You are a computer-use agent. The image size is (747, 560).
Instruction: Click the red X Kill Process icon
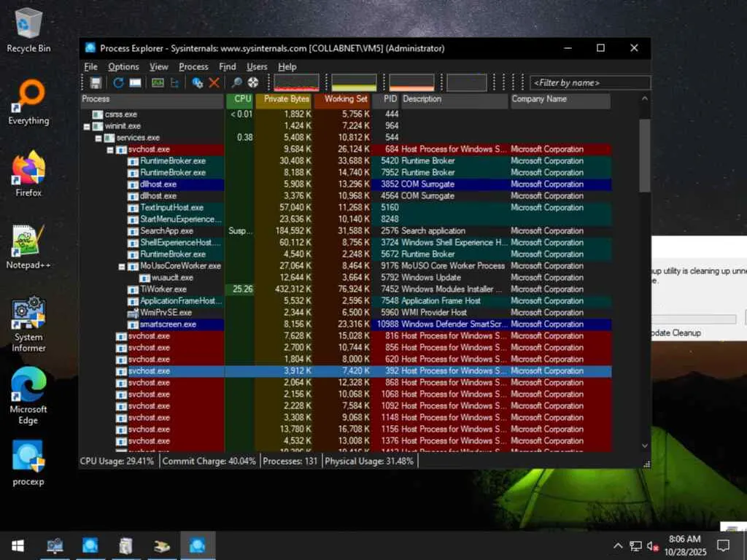click(214, 83)
